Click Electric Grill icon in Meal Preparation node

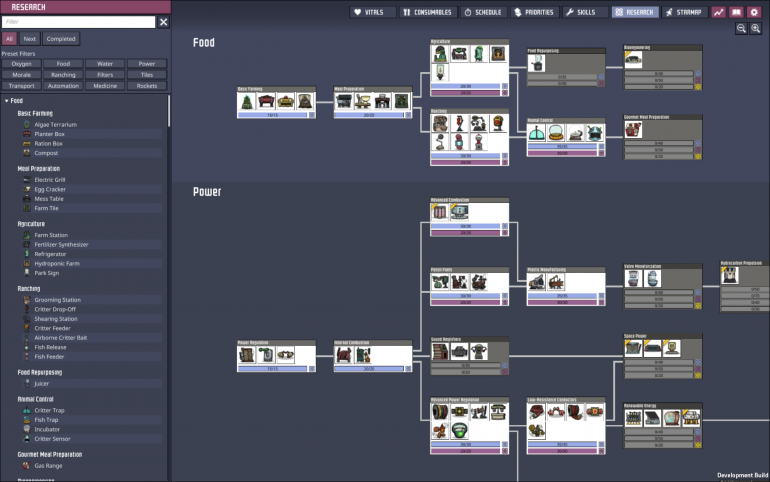pyautogui.click(x=344, y=102)
